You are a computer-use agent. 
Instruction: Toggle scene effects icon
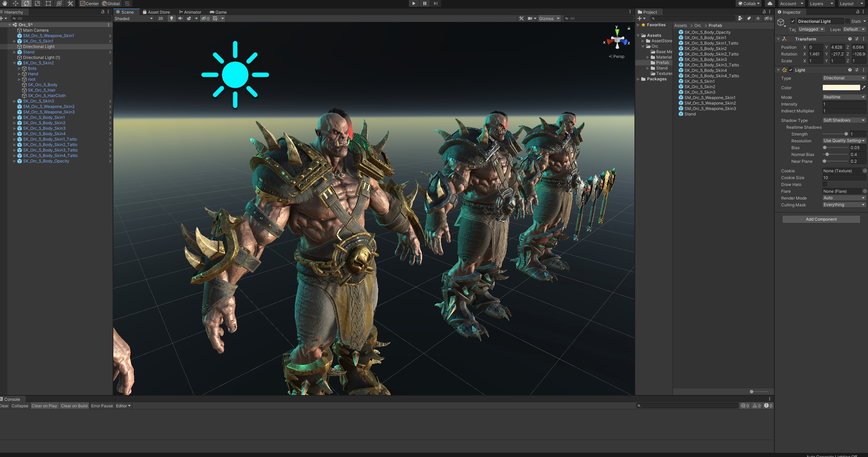[x=189, y=18]
